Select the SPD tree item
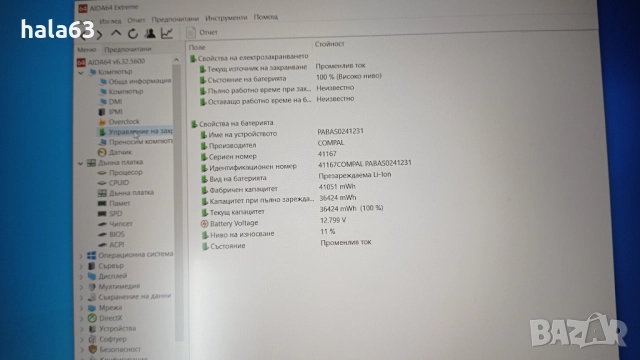The width and height of the screenshot is (640, 360). (110, 213)
